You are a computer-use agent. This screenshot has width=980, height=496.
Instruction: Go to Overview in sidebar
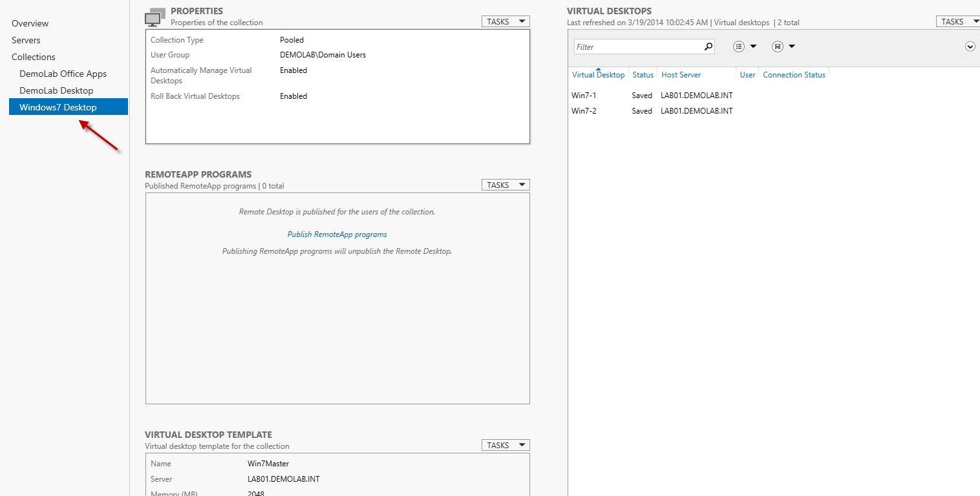tap(30, 23)
